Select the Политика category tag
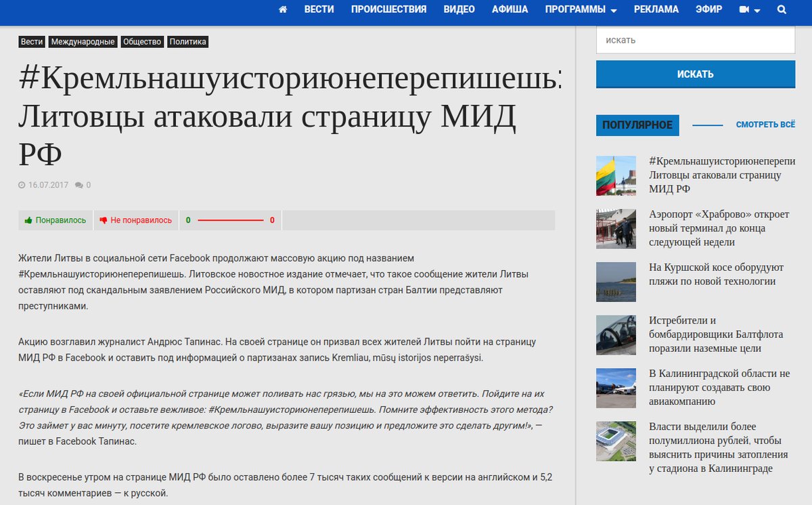812x505 pixels. (187, 42)
